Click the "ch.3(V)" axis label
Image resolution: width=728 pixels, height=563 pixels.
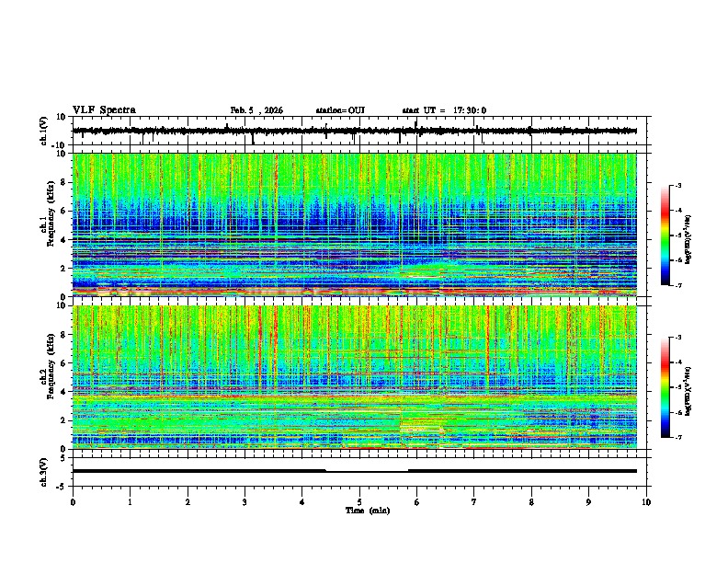pyautogui.click(x=44, y=473)
